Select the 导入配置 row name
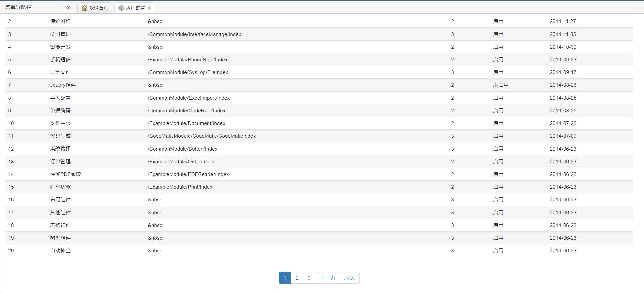This screenshot has height=293, width=644. point(60,98)
